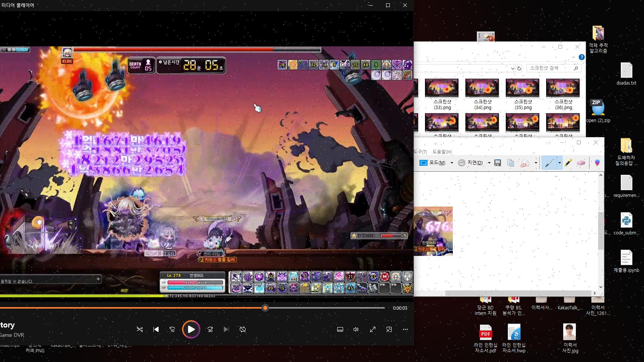Click the Snipping Tool vertical scrollbar
Image resolution: width=644 pixels, height=362 pixels.
click(601, 231)
